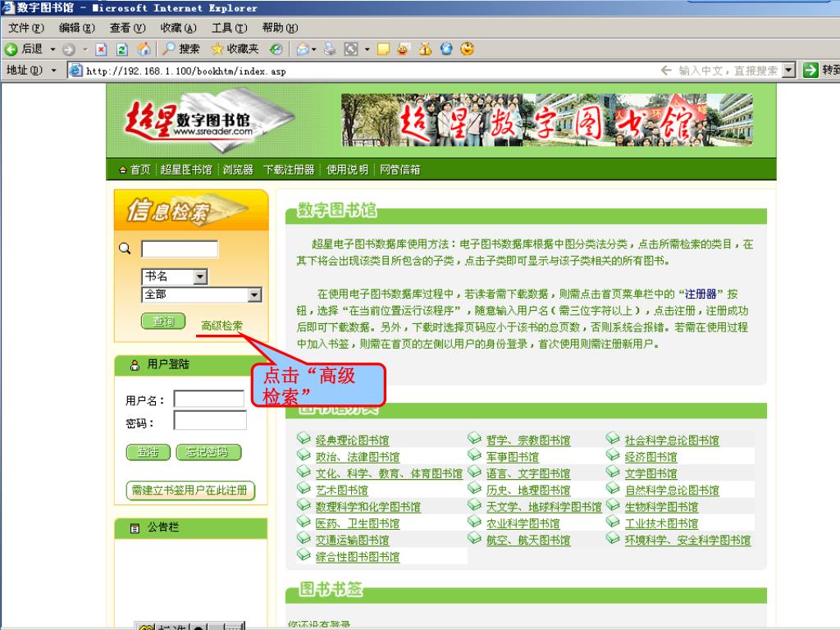Open the Back button history dropdown arrow
The image size is (840, 630).
52,50
